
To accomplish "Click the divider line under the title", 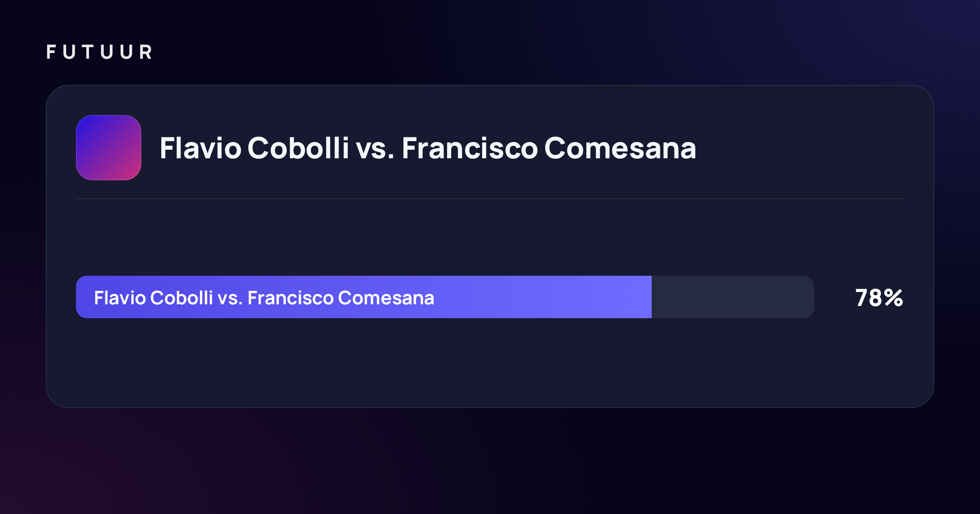I will (490, 199).
